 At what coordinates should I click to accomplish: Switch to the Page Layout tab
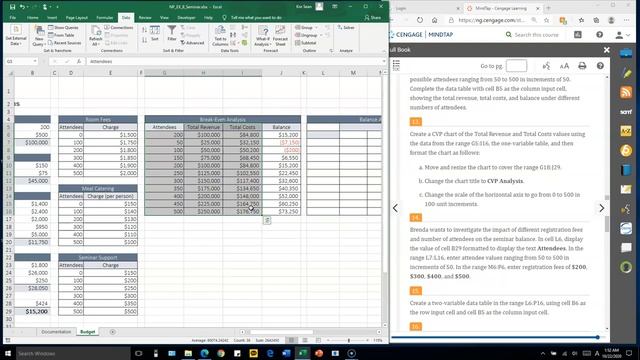coord(77,18)
